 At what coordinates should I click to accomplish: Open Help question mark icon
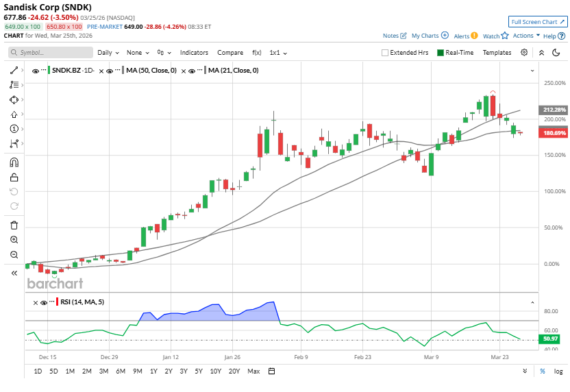point(561,36)
